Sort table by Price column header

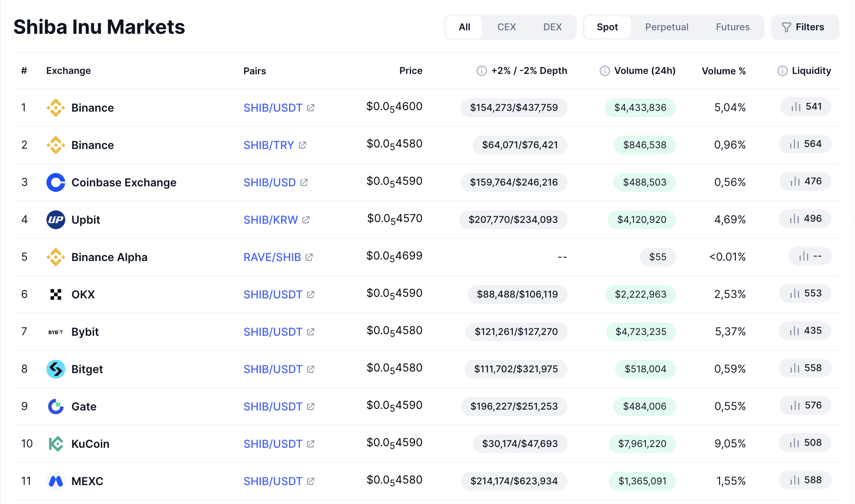pos(411,71)
